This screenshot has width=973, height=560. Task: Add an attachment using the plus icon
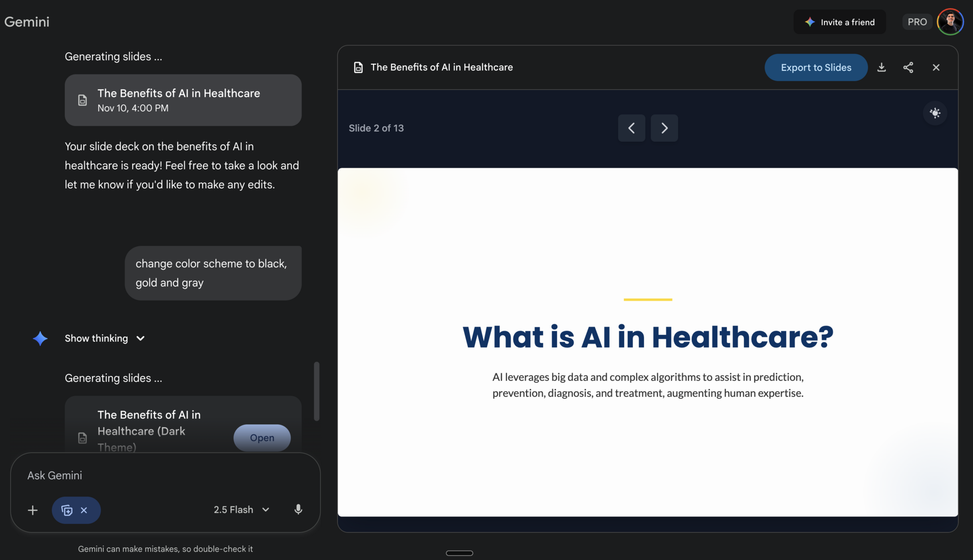click(x=32, y=510)
